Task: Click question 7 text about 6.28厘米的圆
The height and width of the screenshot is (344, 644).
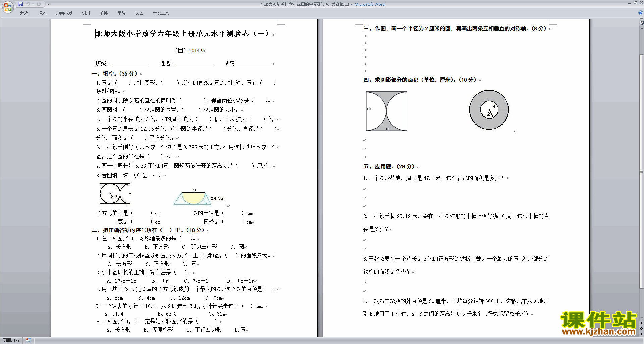Action: tap(183, 166)
